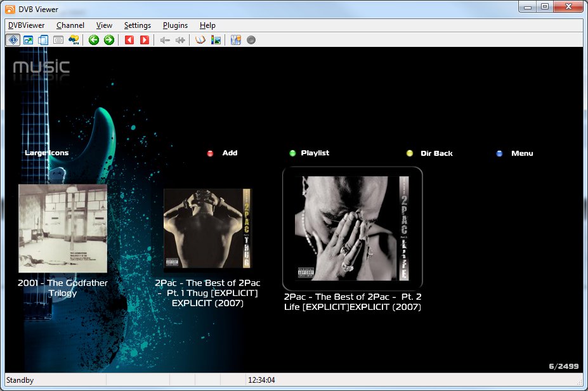Viewport: 588px width, 391px height.
Task: Click the grey round record button
Action: pyautogui.click(x=251, y=40)
